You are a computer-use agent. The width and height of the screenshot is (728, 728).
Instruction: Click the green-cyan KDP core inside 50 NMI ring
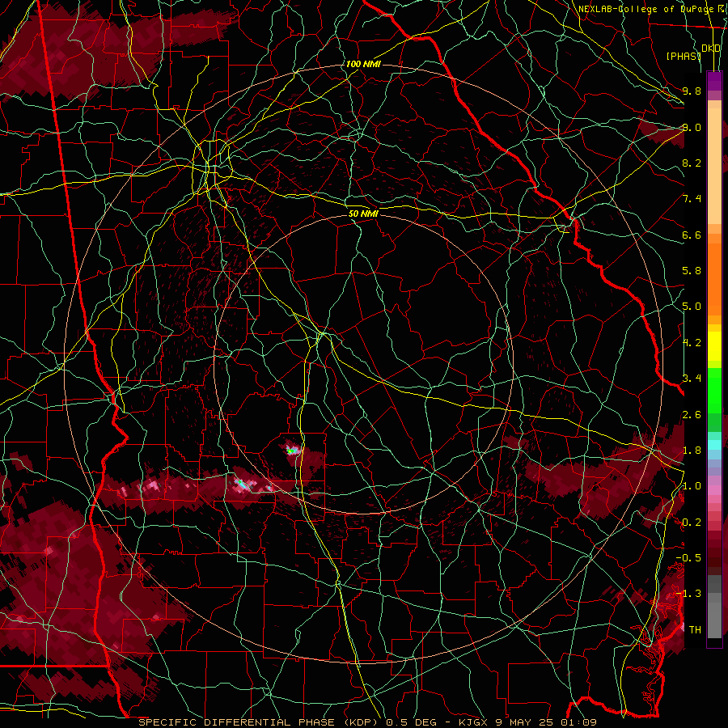pyautogui.click(x=291, y=450)
